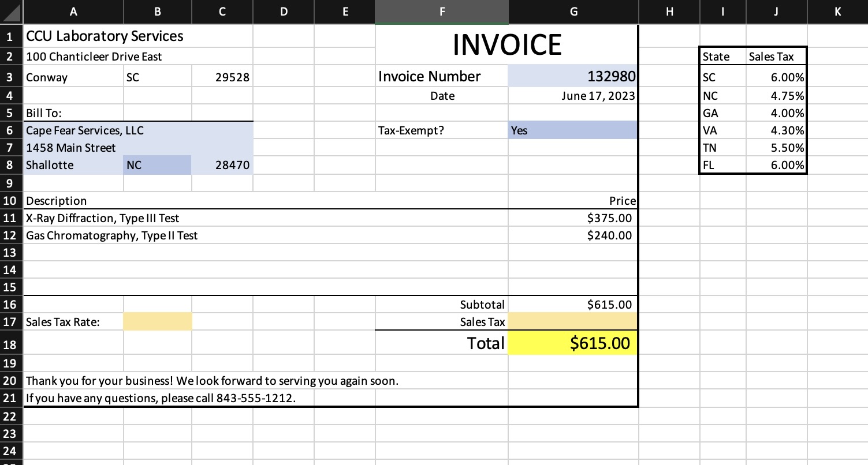Click the orange Sales Tax value cell
This screenshot has width=868, height=465.
(x=572, y=322)
